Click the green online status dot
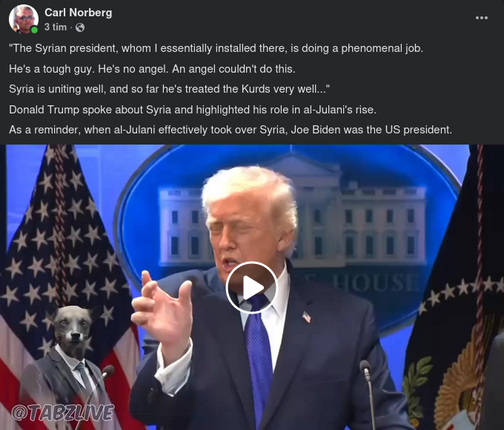 pos(34,30)
